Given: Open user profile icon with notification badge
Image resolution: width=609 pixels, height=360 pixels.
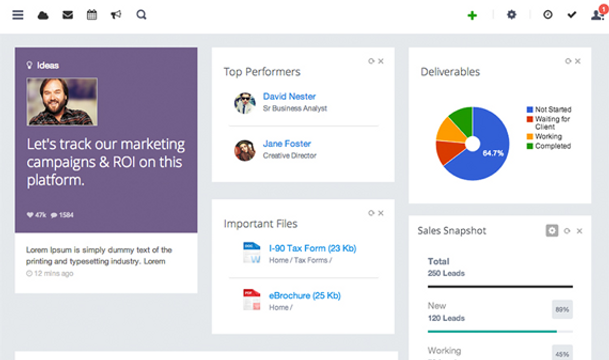Looking at the screenshot, I should [598, 14].
